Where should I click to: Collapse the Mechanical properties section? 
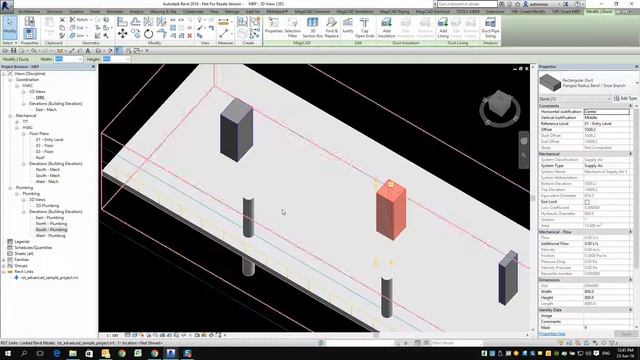631,154
